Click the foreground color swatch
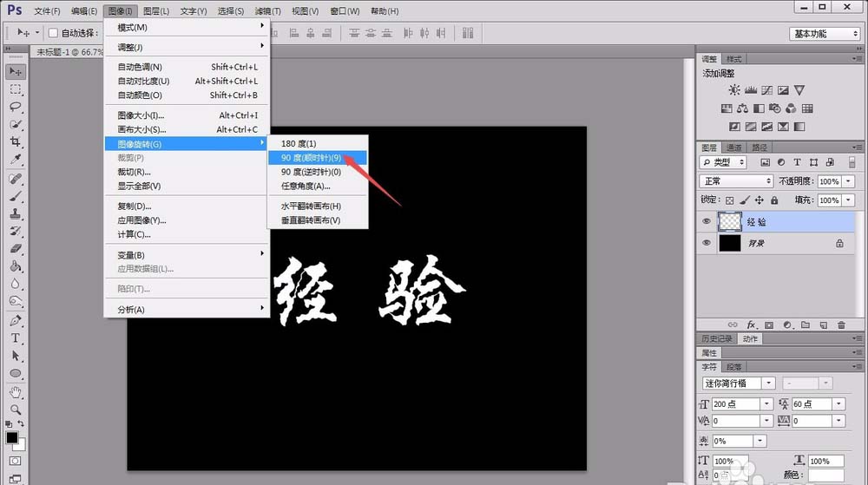This screenshot has width=868, height=485. tap(11, 437)
